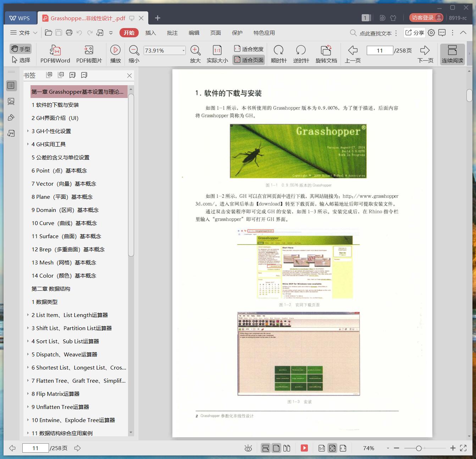Select single page layout in status bar
The height and width of the screenshot is (459, 476).
pos(276,448)
